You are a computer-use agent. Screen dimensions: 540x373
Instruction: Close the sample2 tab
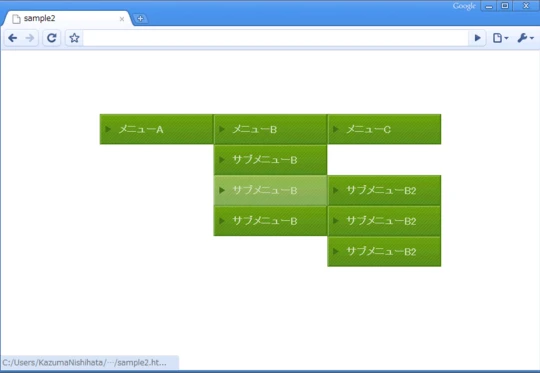coord(122,19)
